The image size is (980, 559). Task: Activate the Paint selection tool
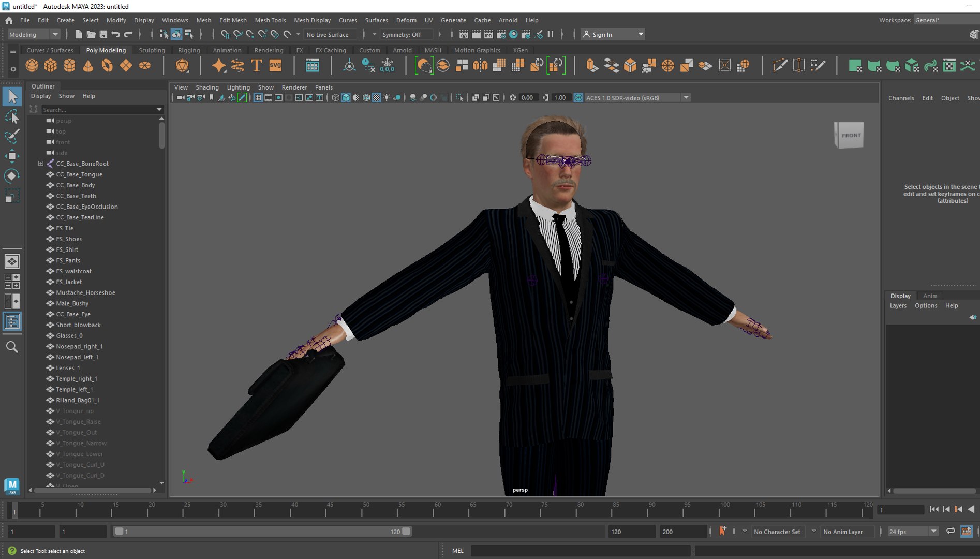12,136
